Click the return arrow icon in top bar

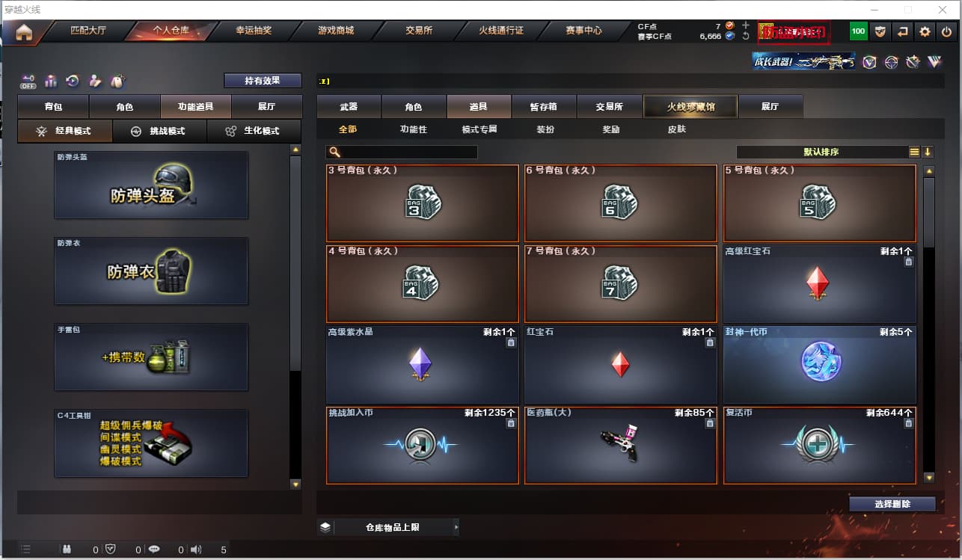click(903, 31)
